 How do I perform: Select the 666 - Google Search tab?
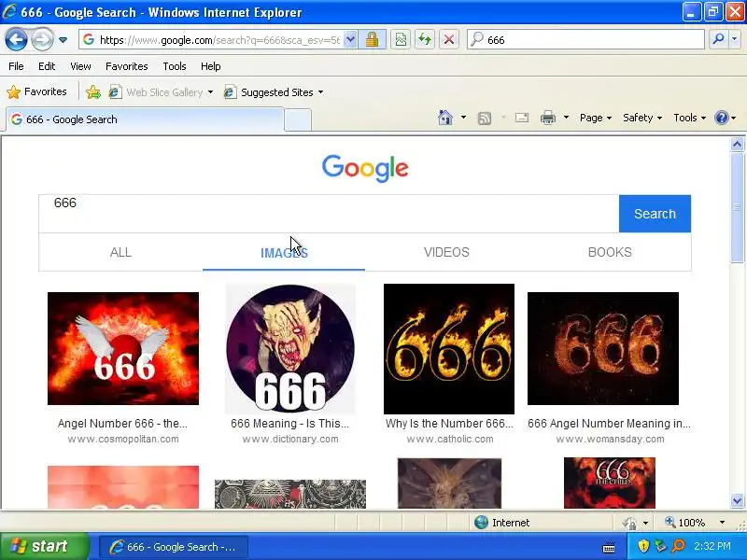(x=145, y=119)
